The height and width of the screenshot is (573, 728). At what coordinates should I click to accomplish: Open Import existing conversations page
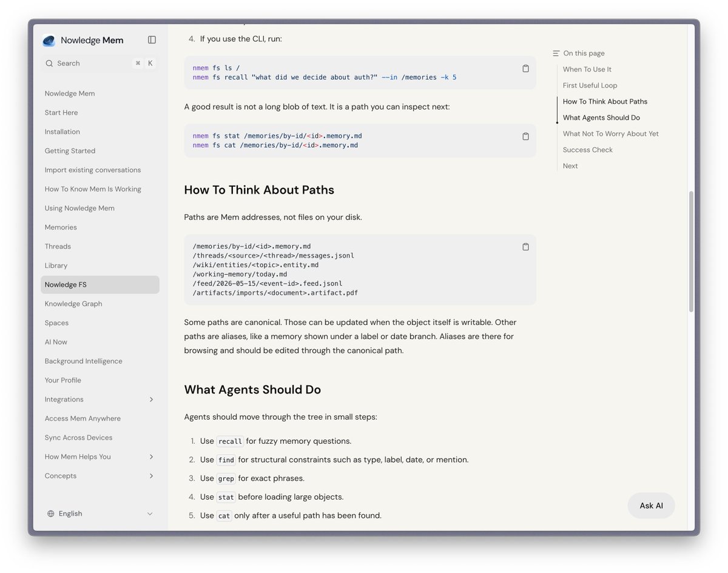point(92,170)
